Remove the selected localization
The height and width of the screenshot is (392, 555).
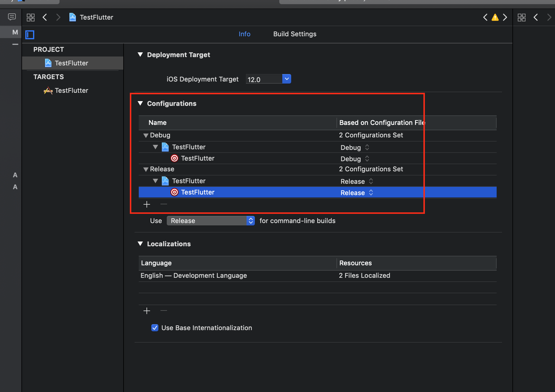164,311
